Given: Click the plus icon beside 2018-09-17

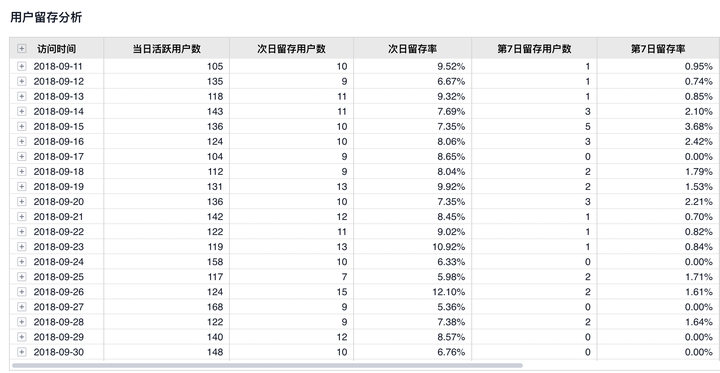Looking at the screenshot, I should pyautogui.click(x=21, y=156).
